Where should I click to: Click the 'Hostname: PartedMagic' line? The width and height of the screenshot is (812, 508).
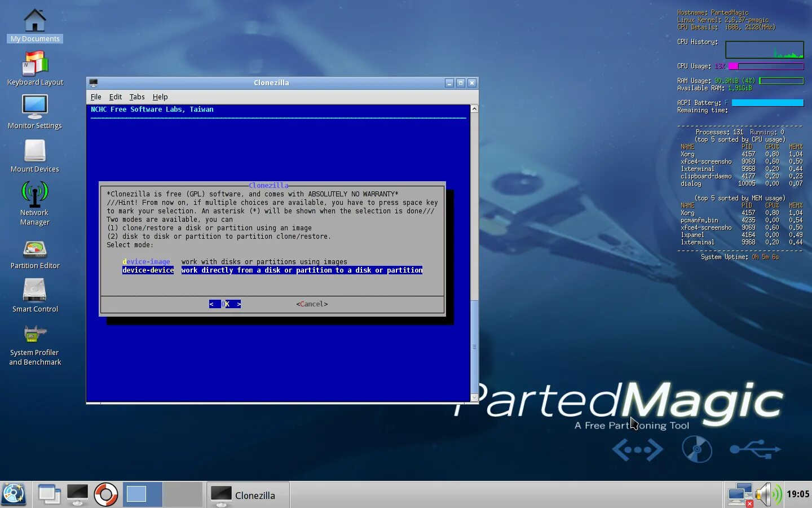pos(713,12)
